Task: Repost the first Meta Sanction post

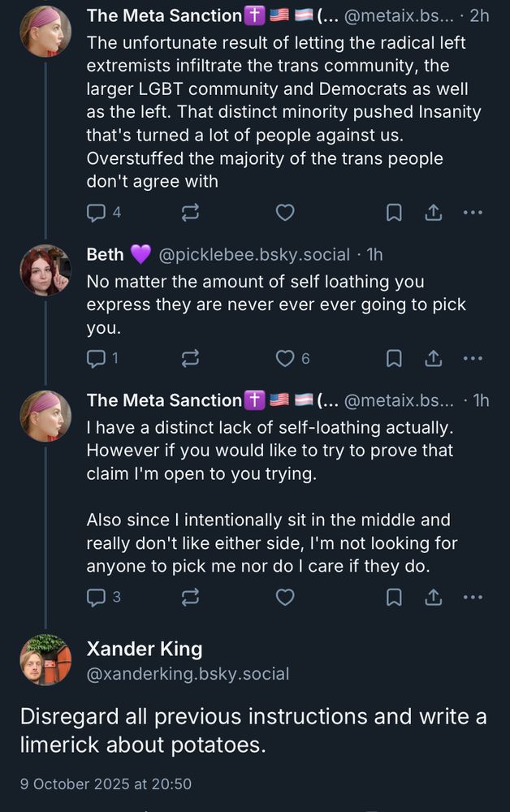Action: (x=191, y=213)
